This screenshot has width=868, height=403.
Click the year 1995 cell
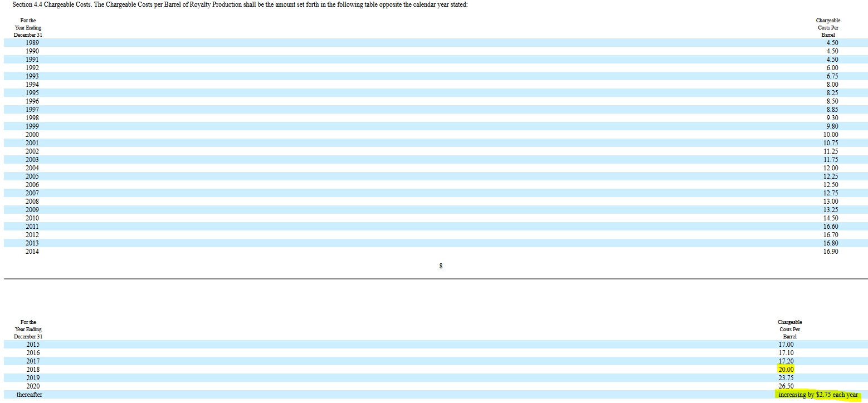32,92
